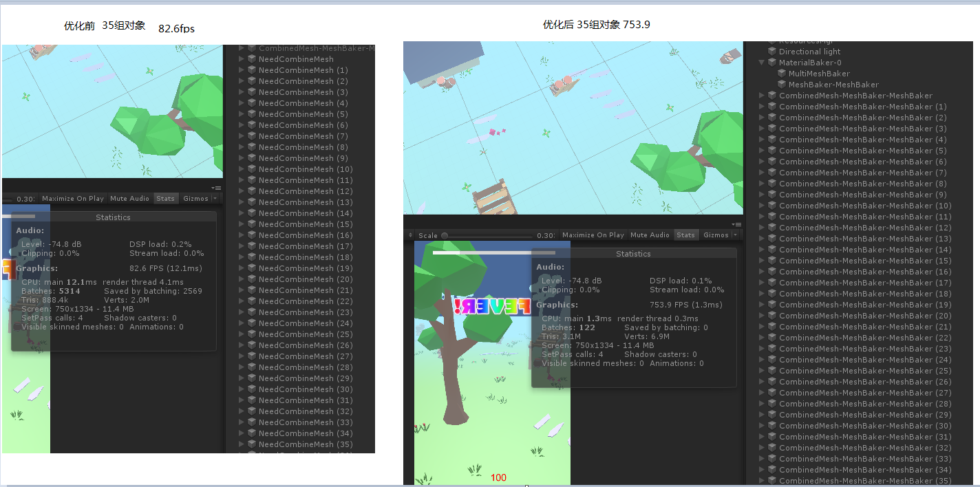Click the mirrored FEVER! banner in game view
This screenshot has width=980, height=487.
(x=491, y=307)
